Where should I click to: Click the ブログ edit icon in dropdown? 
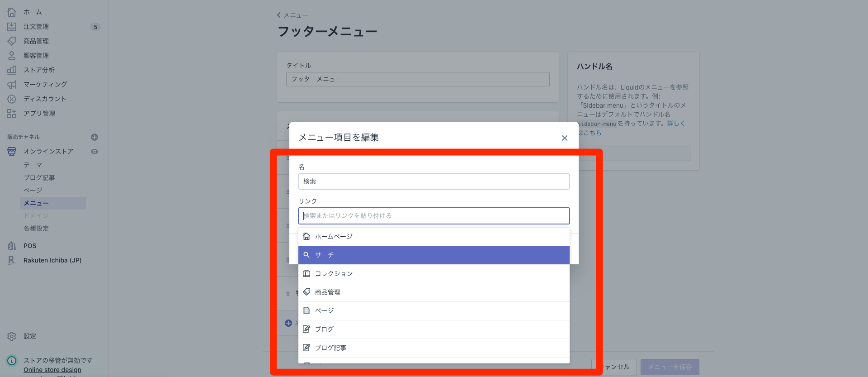point(307,329)
